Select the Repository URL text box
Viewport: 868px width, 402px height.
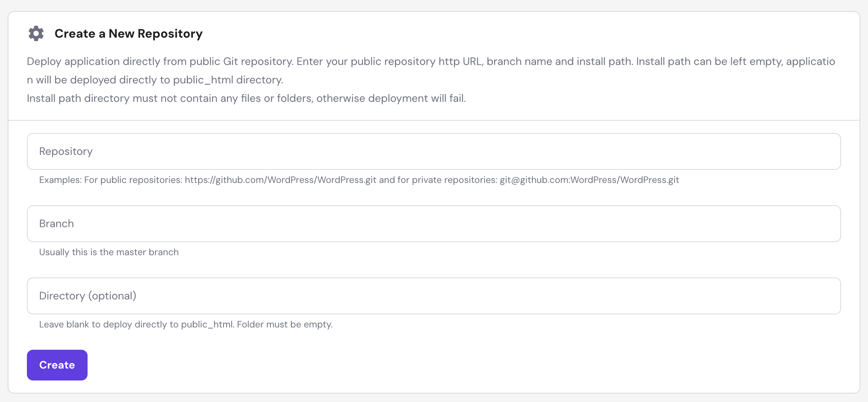433,151
